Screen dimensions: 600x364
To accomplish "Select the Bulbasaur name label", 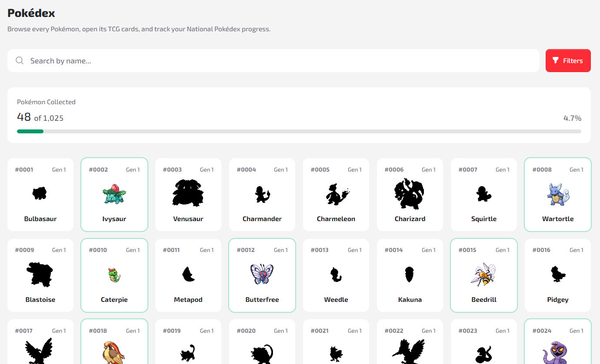I will tap(40, 219).
